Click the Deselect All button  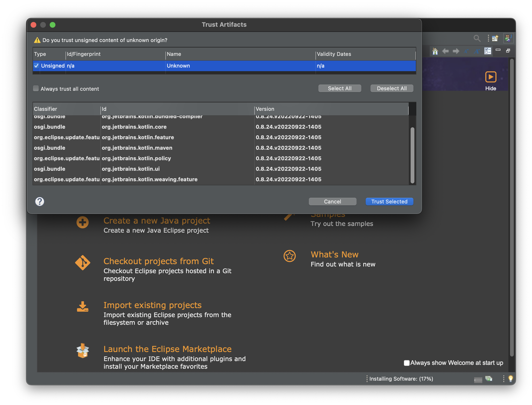point(391,88)
